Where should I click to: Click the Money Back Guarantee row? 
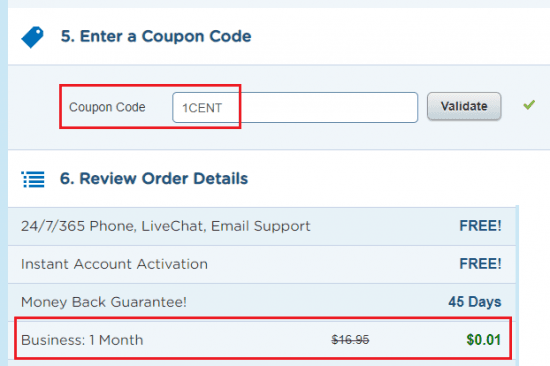[262, 302]
